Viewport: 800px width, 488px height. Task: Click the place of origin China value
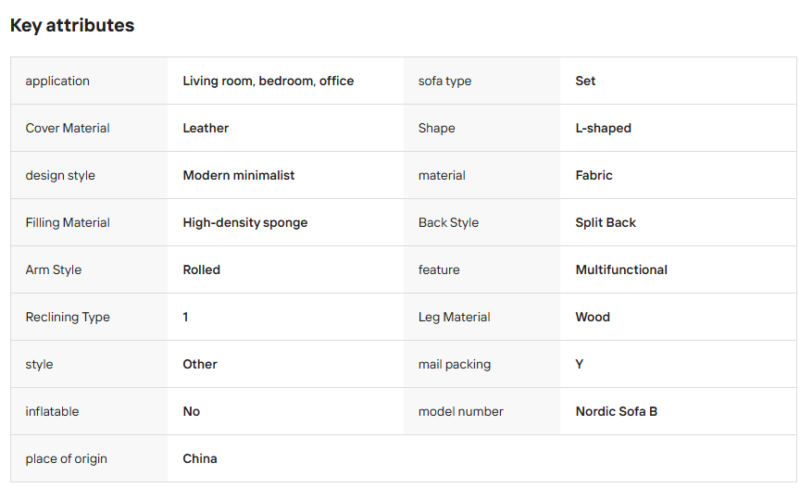pyautogui.click(x=200, y=458)
